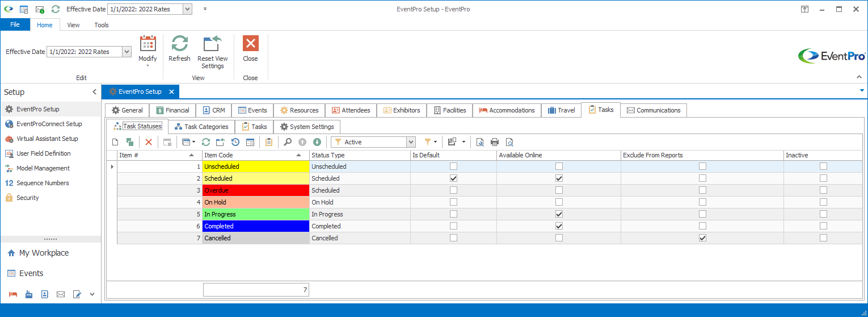Viewport: 868px width, 317px height.
Task: Switch to the View ribbon tab
Action: pos(73,25)
